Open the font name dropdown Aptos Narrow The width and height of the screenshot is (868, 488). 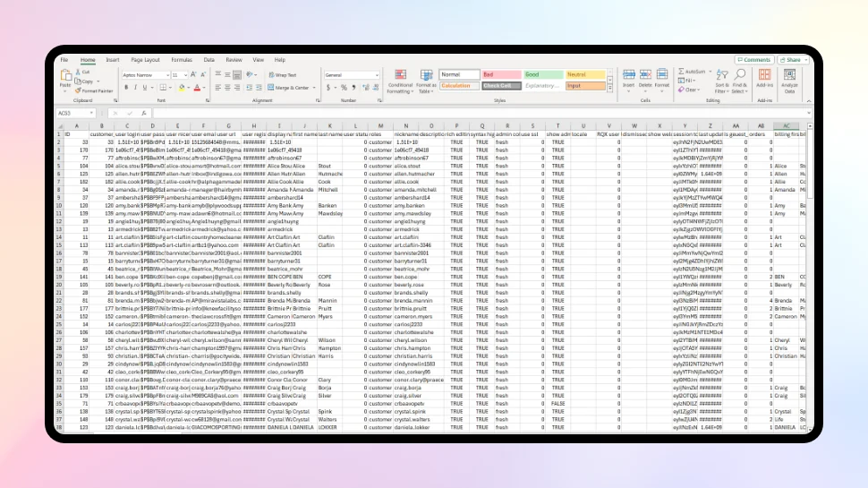click(167, 75)
